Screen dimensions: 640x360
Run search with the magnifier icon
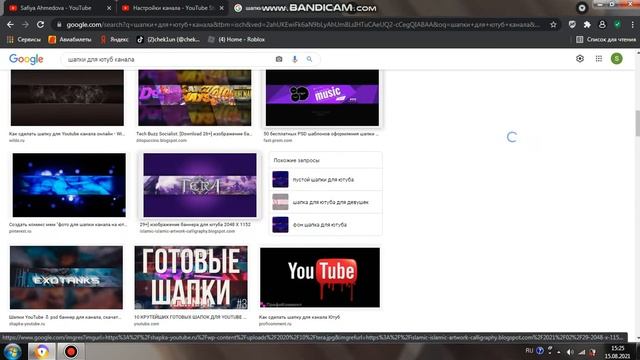click(309, 59)
